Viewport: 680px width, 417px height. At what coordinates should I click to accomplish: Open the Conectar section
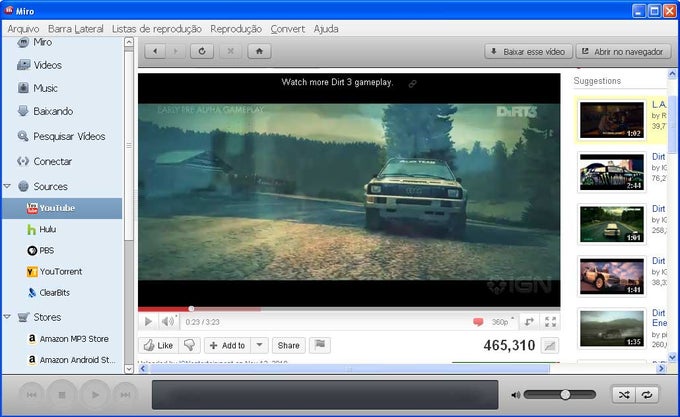44,161
